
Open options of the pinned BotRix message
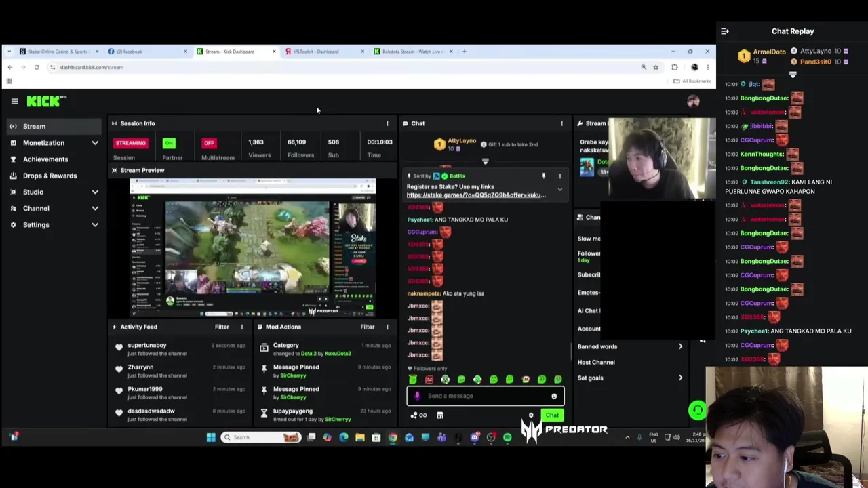tap(560, 176)
